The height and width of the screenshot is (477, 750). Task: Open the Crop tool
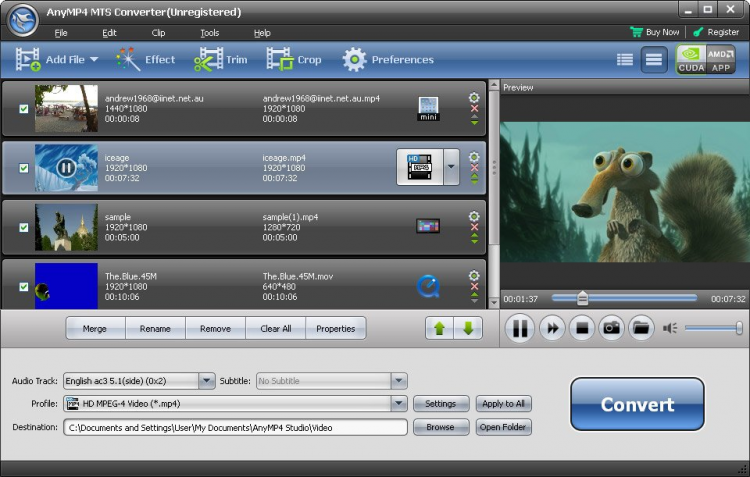point(294,59)
